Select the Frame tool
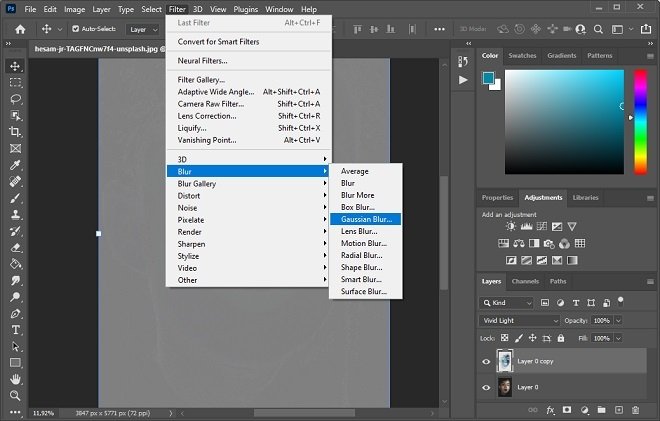 coord(15,148)
